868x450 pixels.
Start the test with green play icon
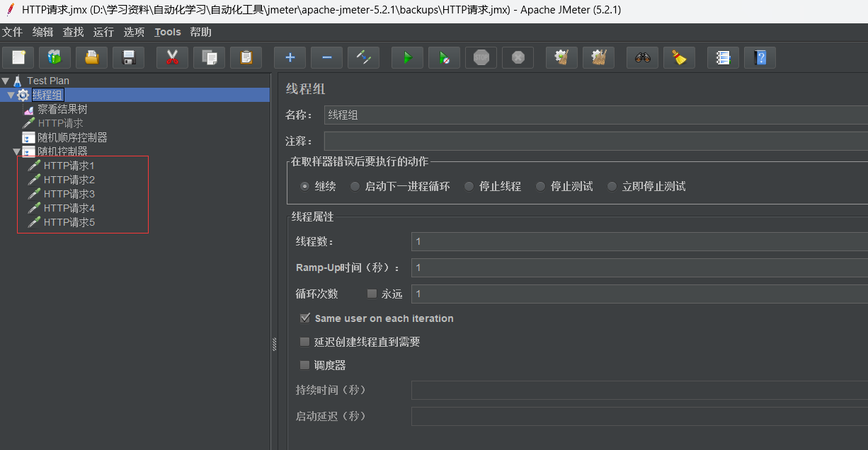pos(407,57)
